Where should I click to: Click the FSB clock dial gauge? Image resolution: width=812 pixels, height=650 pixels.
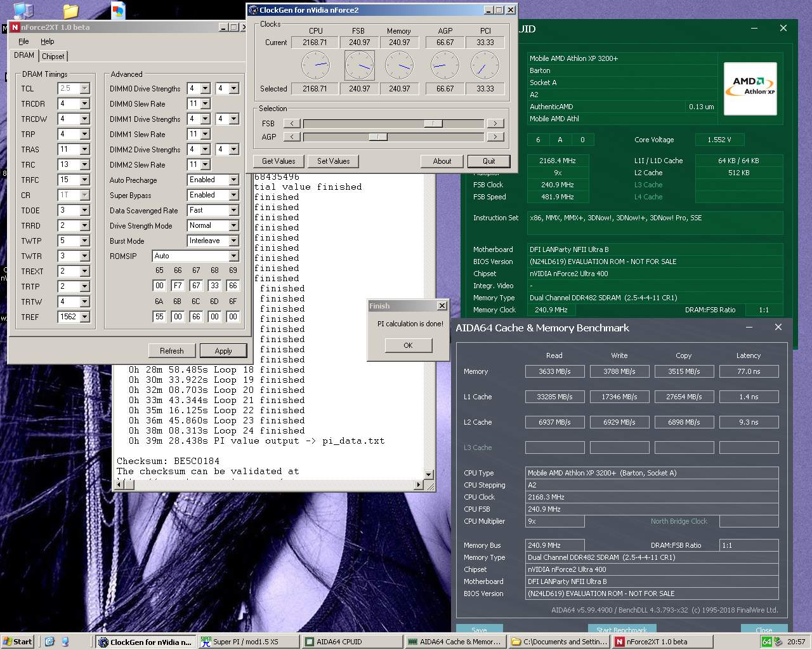click(359, 65)
